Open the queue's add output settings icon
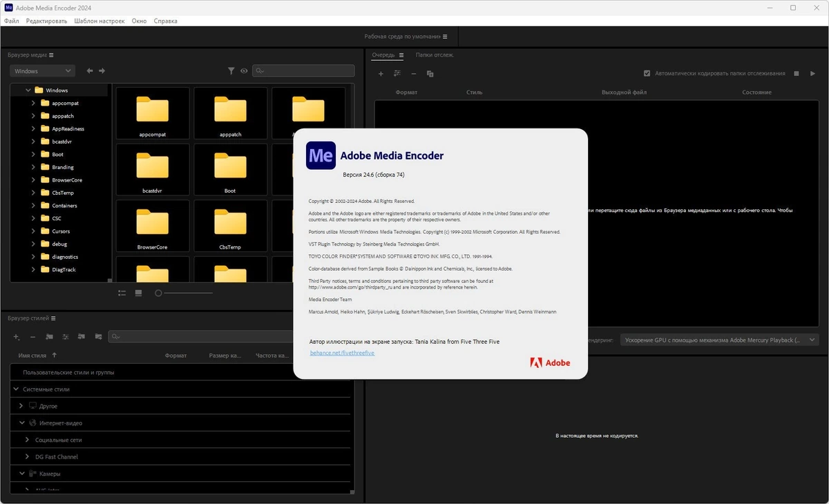The image size is (829, 504). (x=397, y=73)
